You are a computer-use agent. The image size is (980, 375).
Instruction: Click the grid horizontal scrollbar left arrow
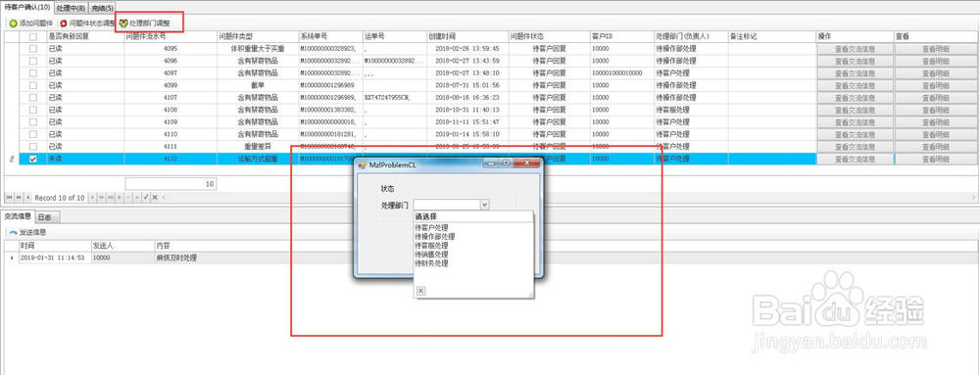pos(164,198)
